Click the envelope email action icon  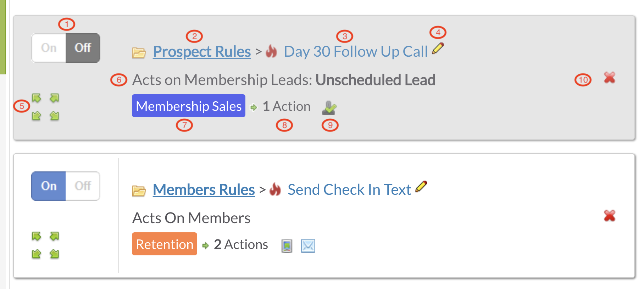tap(308, 245)
